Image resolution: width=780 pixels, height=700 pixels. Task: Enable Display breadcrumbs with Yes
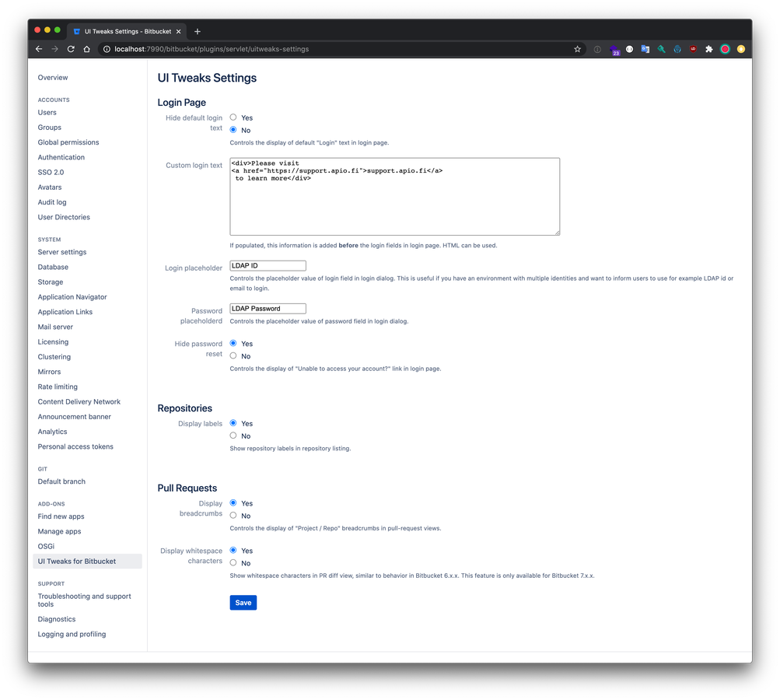tap(233, 503)
